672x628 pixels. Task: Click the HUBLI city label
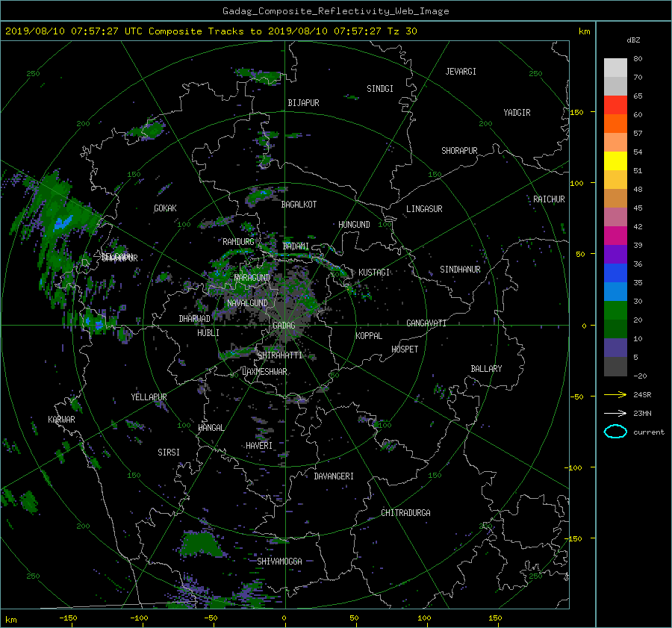208,333
